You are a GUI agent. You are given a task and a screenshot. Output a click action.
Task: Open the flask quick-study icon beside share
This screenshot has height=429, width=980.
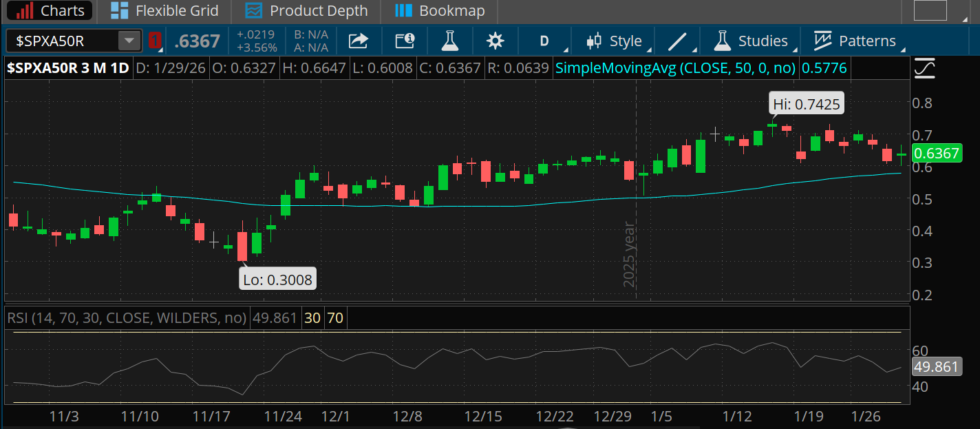click(x=449, y=41)
